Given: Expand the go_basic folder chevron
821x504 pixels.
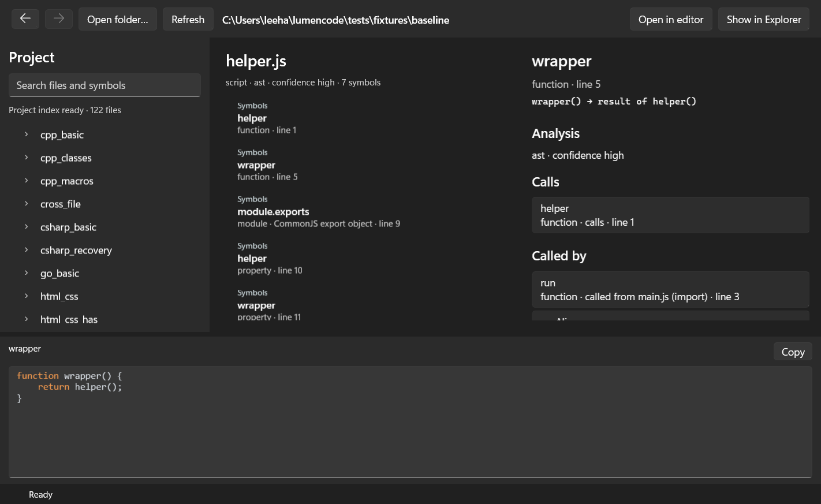Looking at the screenshot, I should pos(26,273).
